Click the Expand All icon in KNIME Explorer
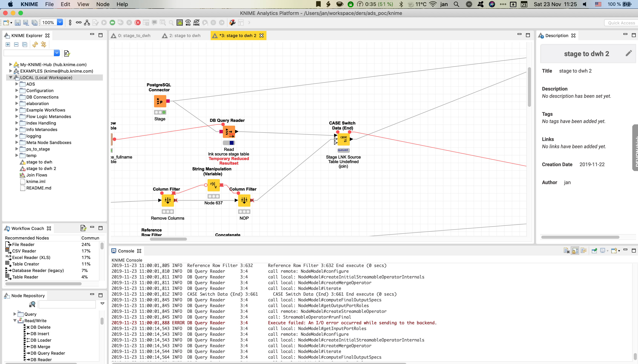Viewport: 638px width, 364px height. tap(8, 44)
